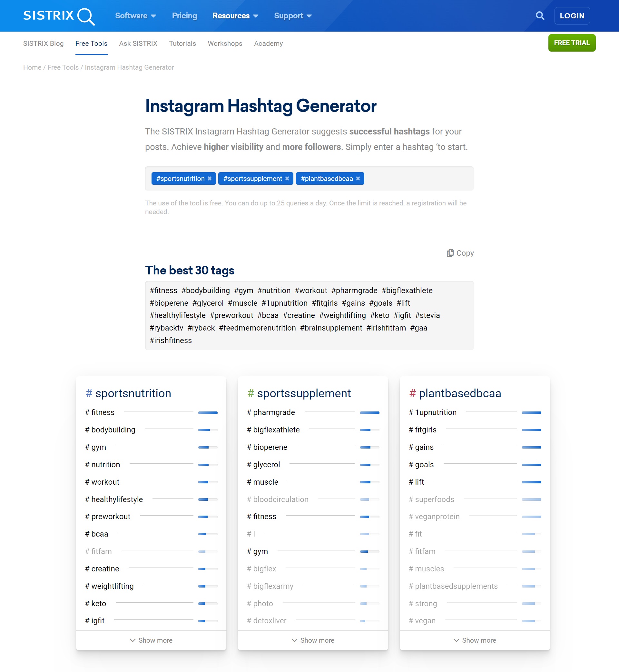Expand the Software dropdown menu
Viewport: 619px width, 672px height.
pyautogui.click(x=136, y=16)
